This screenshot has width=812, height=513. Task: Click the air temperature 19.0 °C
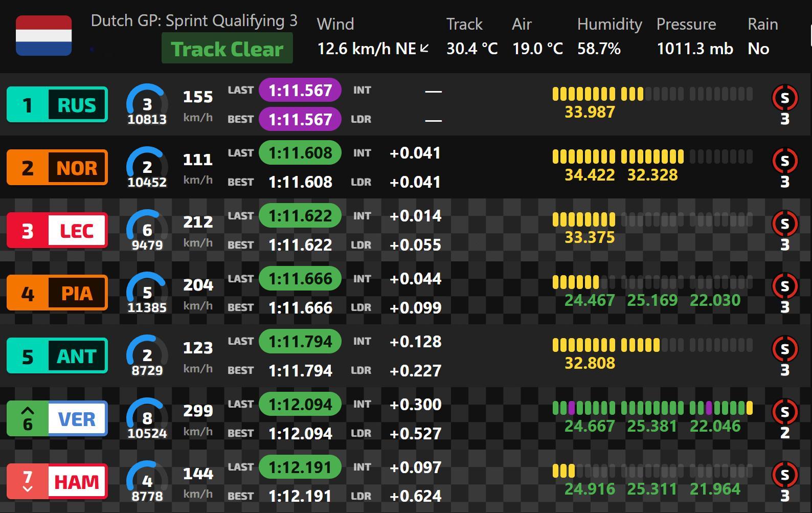[x=537, y=49]
